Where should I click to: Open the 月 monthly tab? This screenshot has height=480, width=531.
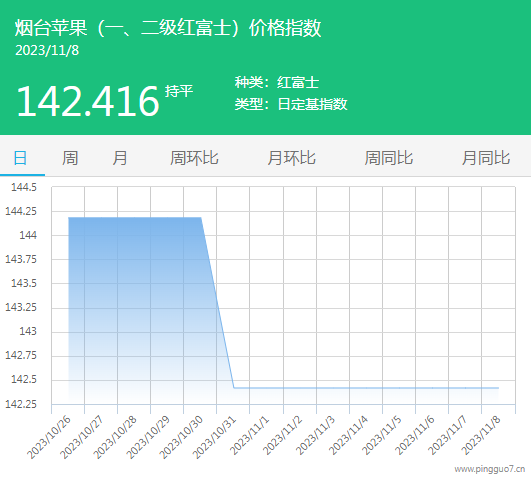point(120,158)
